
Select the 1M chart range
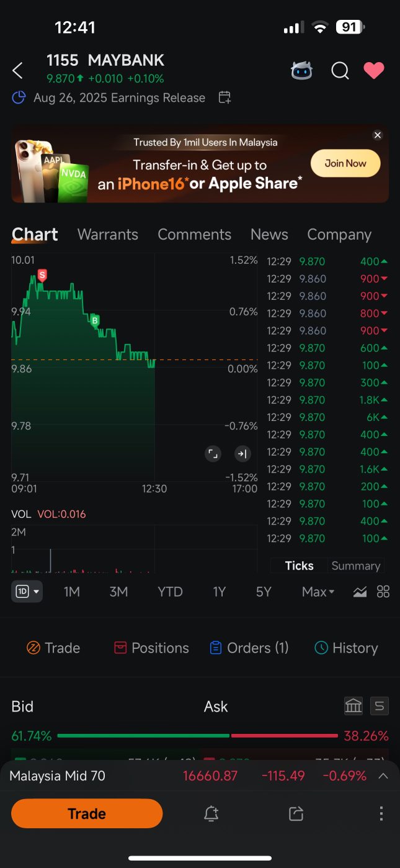tap(72, 592)
